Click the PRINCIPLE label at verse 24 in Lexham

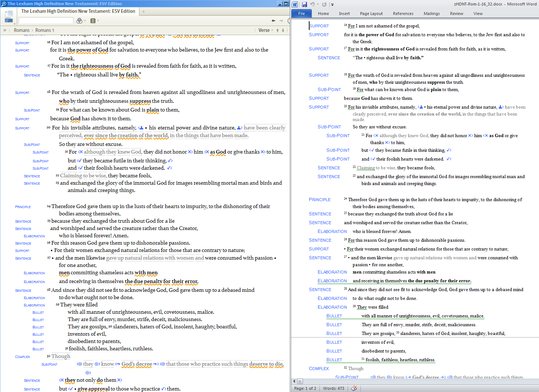tap(23, 207)
